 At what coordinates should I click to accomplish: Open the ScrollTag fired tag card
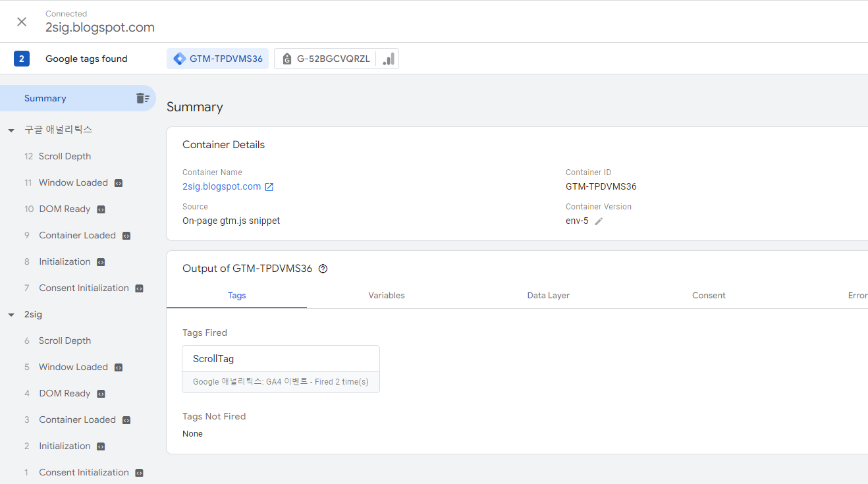[x=281, y=369]
